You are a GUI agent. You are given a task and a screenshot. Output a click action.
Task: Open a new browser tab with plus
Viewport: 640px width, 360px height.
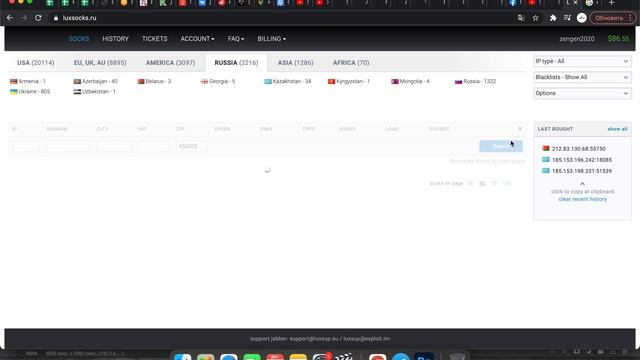(x=611, y=3)
